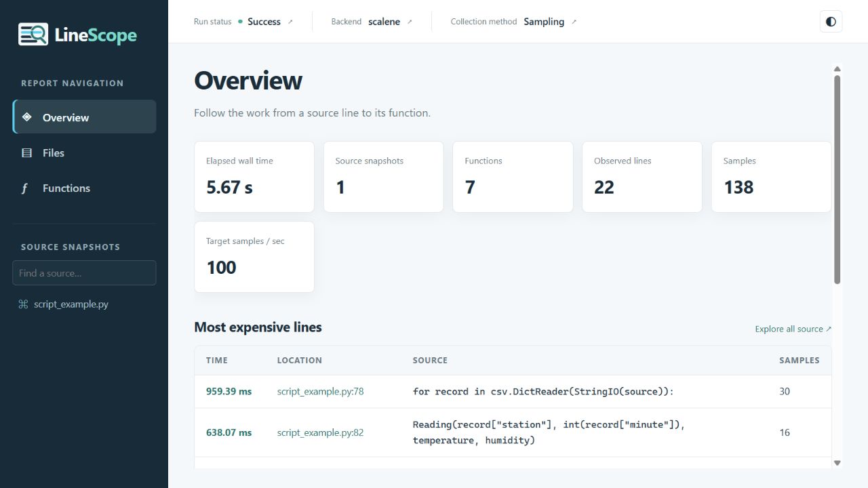This screenshot has width=868, height=488.
Task: Follow the Explore all source link
Action: [x=793, y=329]
